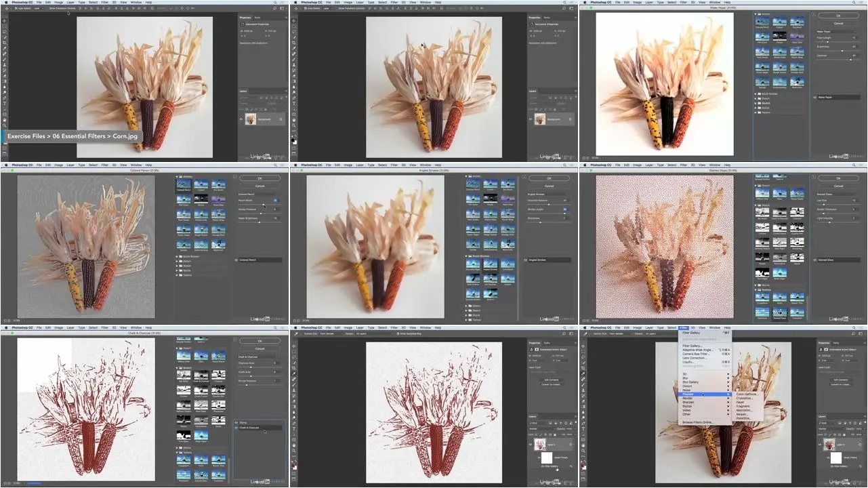
Task: Choose Browse Filters Online... in the Filter menu
Action: click(705, 422)
